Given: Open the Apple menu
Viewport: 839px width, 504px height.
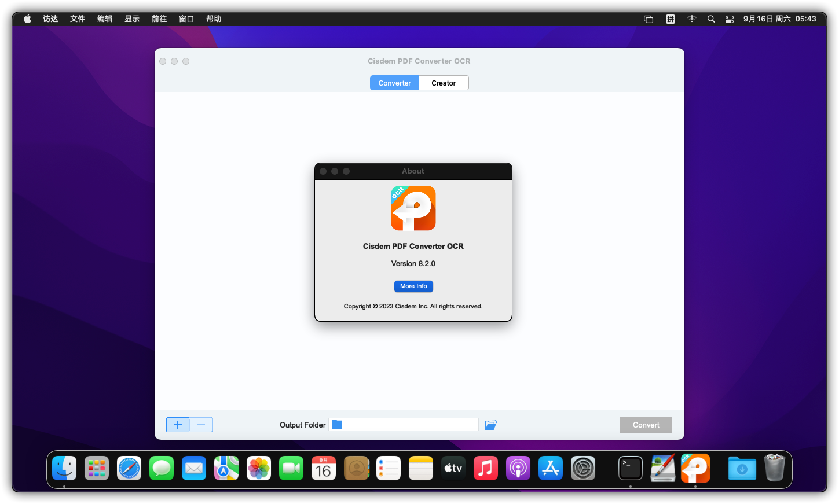Looking at the screenshot, I should click(x=27, y=19).
